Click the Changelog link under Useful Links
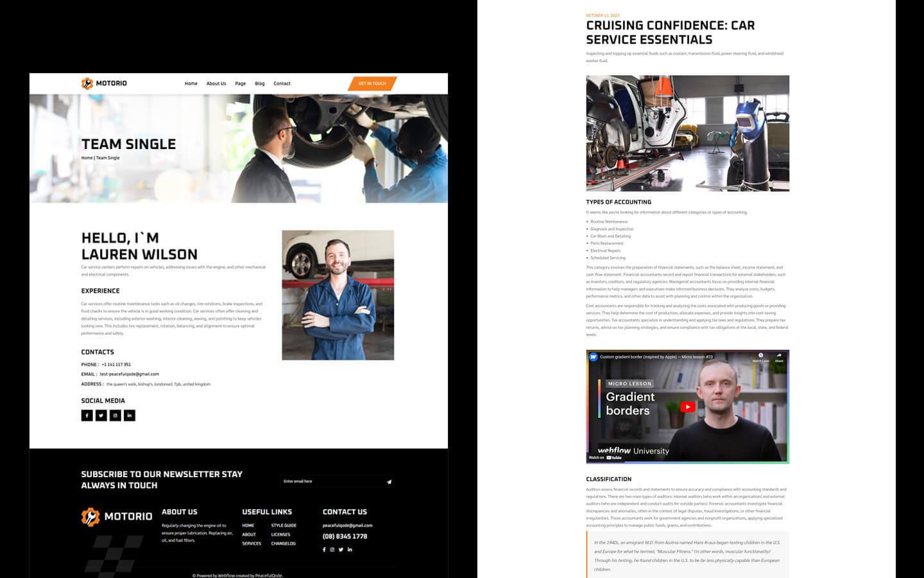Viewport: 924px width, 578px height. pos(283,543)
